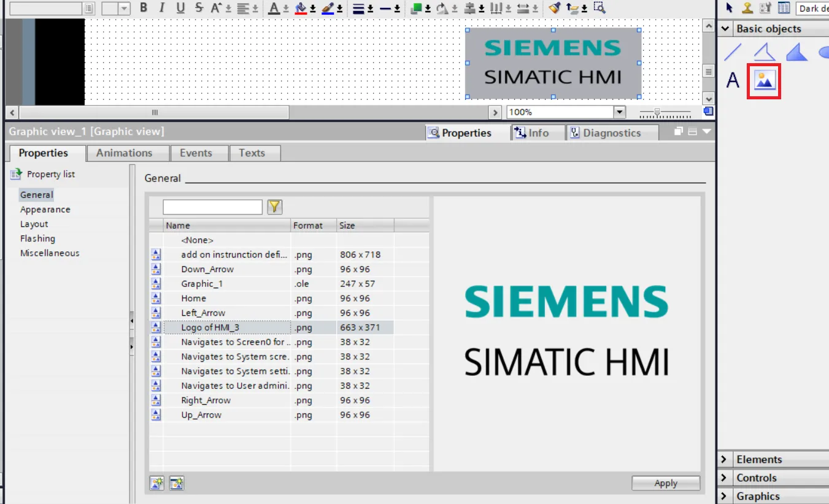Switch to the Animations tab
Screen dimensions: 829x504
click(124, 153)
